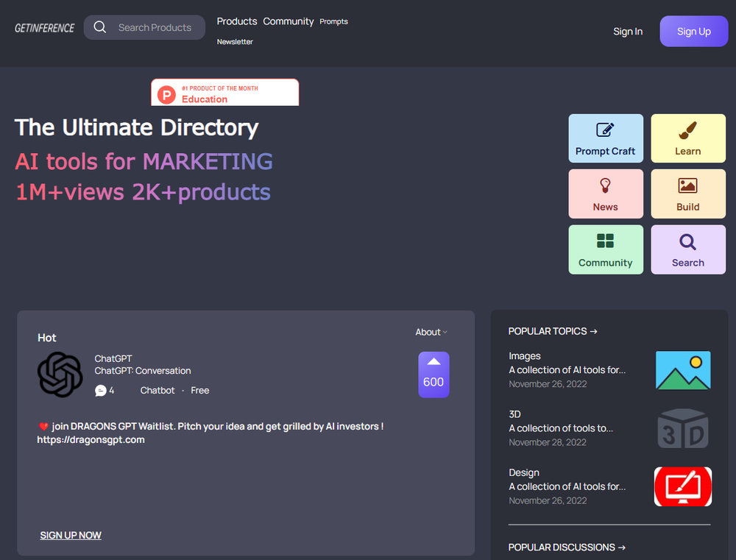The width and height of the screenshot is (736, 560).
Task: Click the Free pricing tag
Action: click(x=200, y=391)
